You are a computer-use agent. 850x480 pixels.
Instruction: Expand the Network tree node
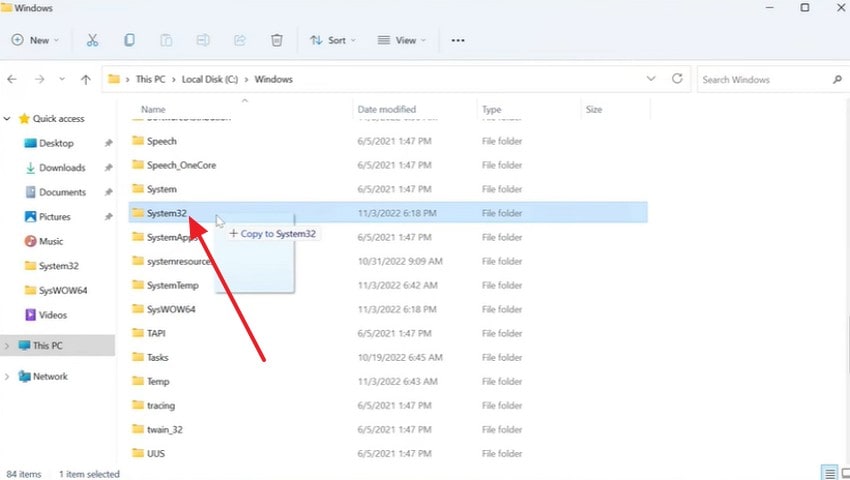point(7,376)
